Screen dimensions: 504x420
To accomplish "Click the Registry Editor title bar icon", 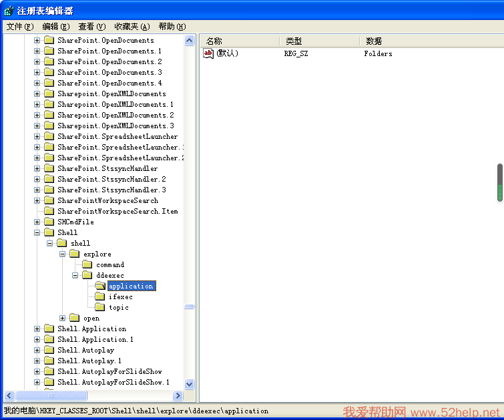I will click(9, 11).
